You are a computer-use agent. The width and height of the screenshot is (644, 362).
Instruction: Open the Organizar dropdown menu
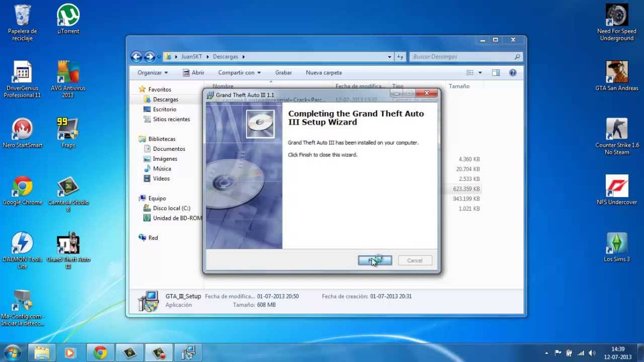(x=152, y=72)
